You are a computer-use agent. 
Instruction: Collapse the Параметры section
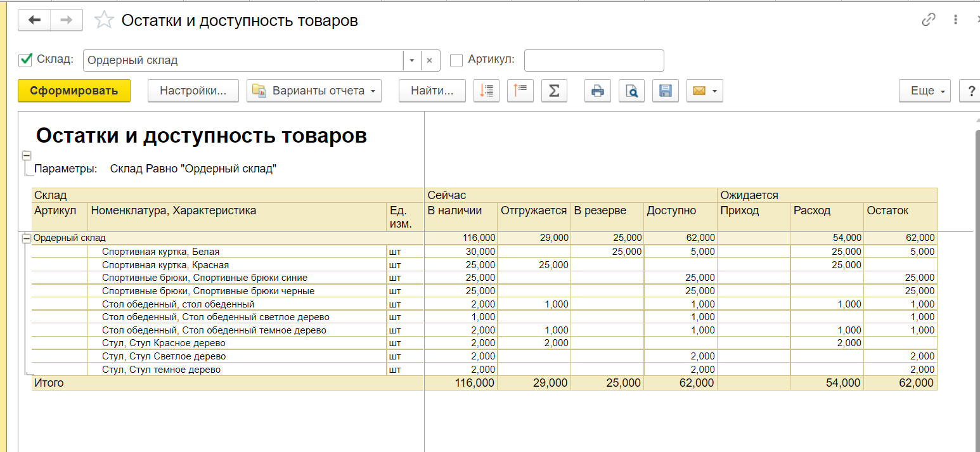tap(27, 155)
